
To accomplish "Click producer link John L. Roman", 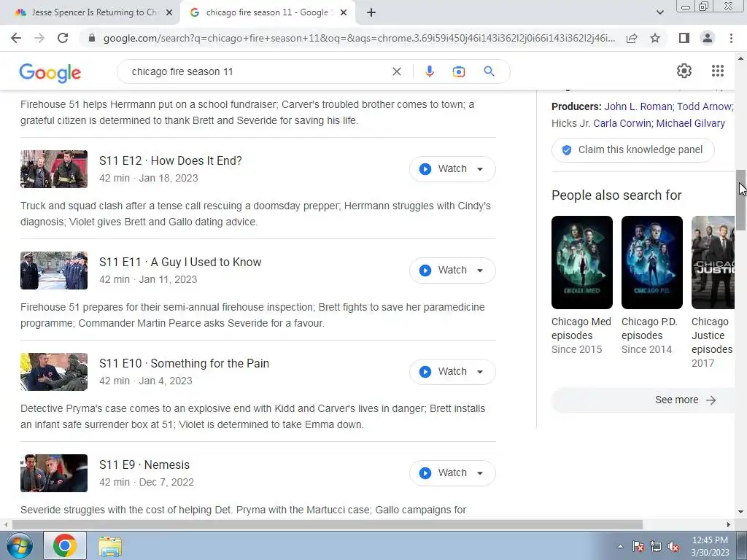I will point(638,106).
